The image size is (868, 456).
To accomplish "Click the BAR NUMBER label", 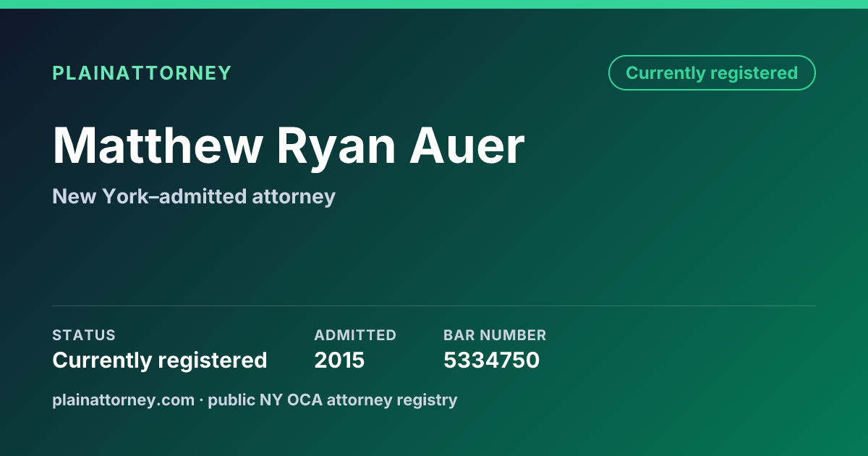I will pos(495,335).
